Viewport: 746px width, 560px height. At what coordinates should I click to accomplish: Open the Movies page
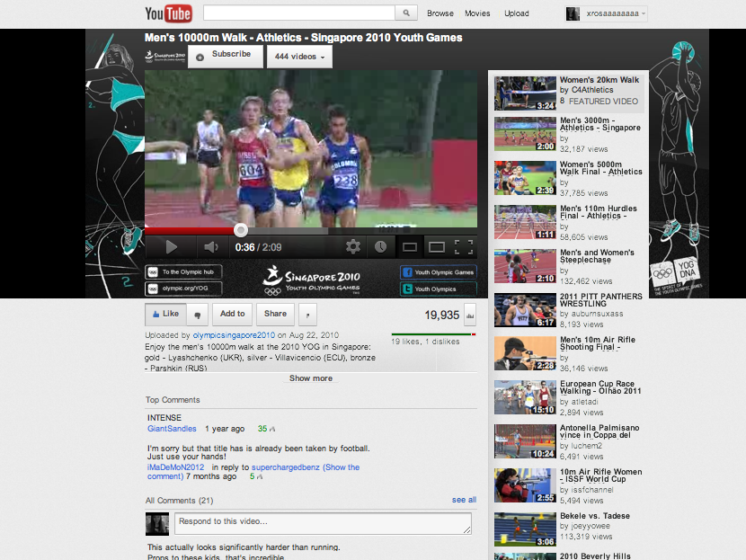pyautogui.click(x=477, y=13)
